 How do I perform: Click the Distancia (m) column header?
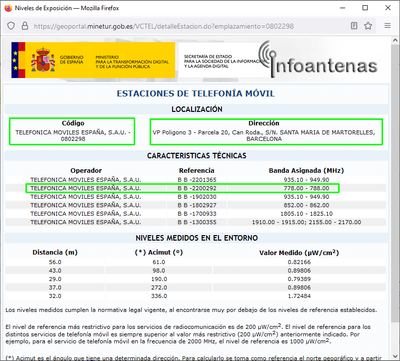(55, 253)
